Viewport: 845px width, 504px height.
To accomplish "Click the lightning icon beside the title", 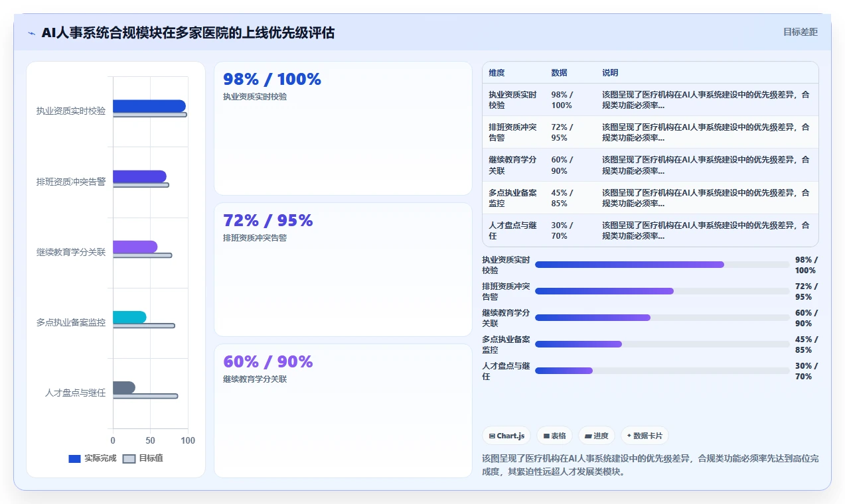I will [31, 33].
